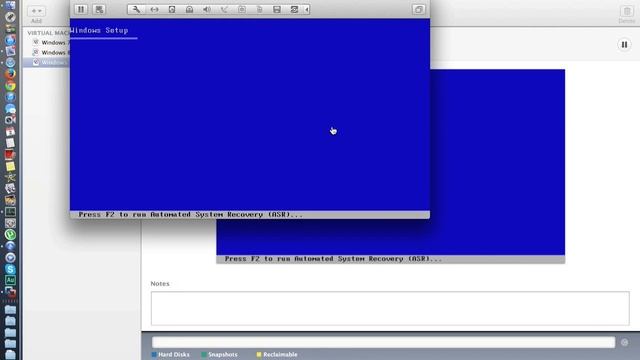Click the 'Notes' label
Image resolution: width=640 pixels, height=360 pixels.
(160, 283)
